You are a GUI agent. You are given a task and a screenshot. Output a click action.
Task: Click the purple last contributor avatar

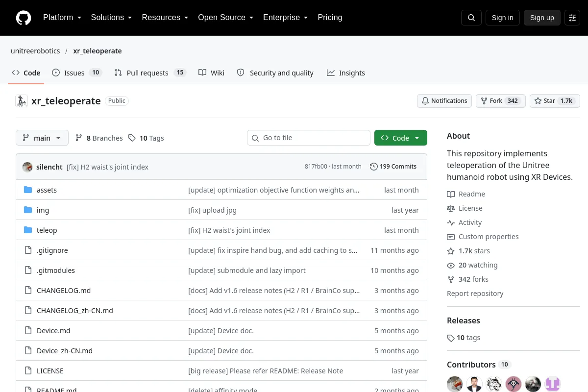[553, 384]
